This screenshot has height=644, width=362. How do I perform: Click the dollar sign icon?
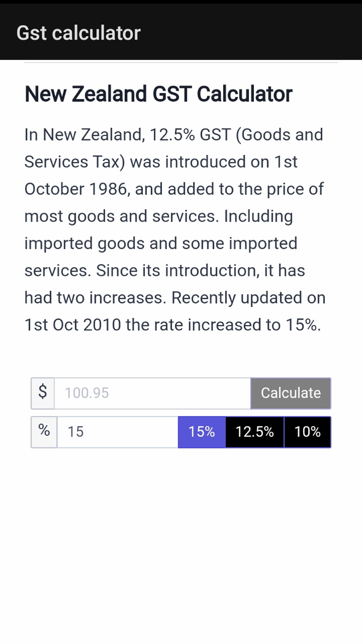pyautogui.click(x=43, y=393)
